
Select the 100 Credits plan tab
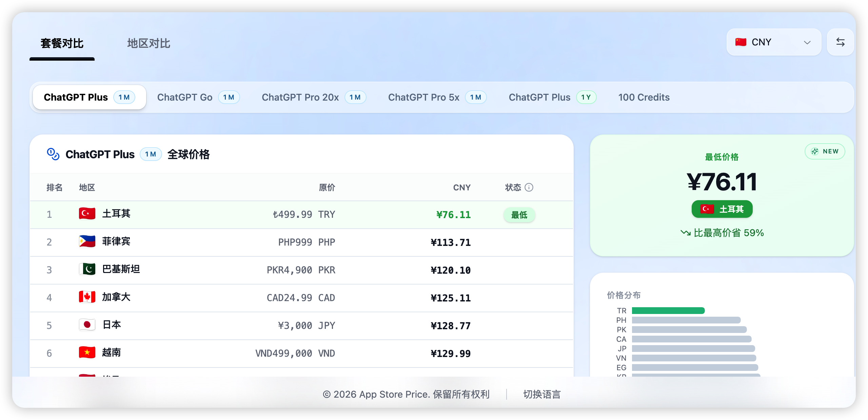tap(644, 97)
